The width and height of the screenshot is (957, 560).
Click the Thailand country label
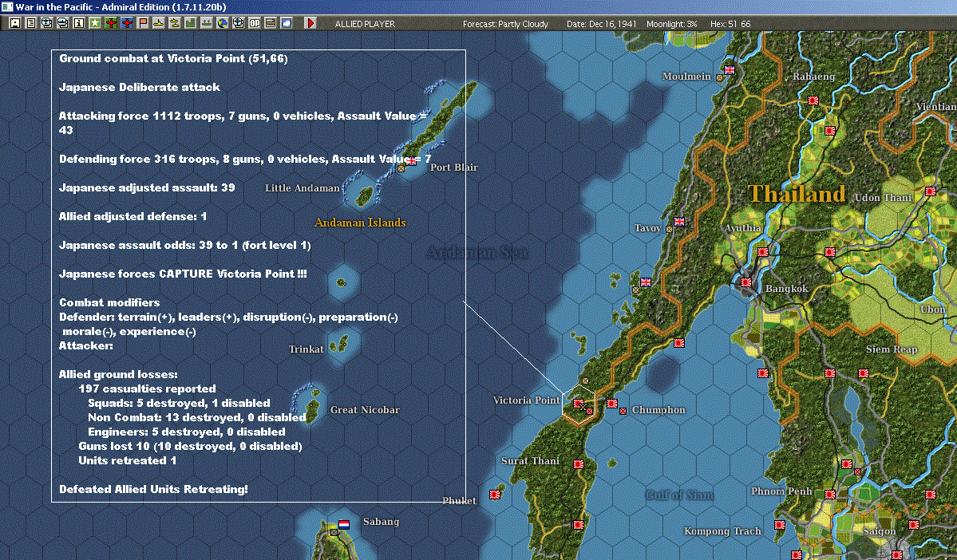[797, 193]
